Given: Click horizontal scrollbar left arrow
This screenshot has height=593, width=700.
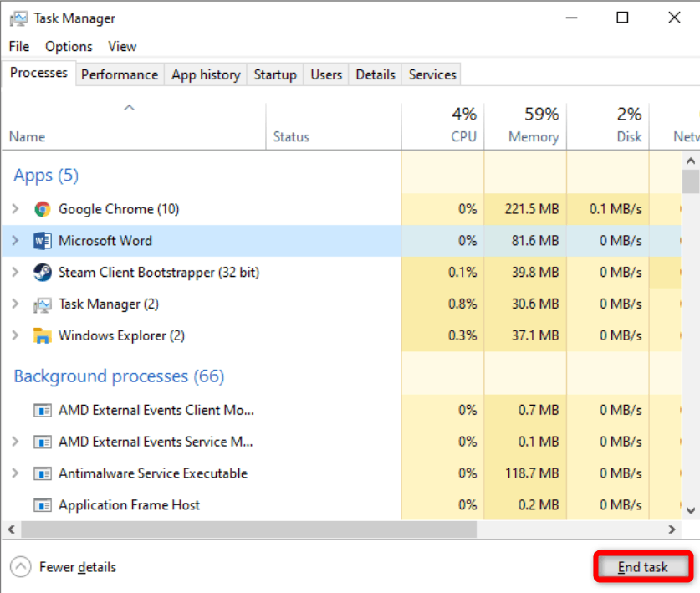Looking at the screenshot, I should point(12,529).
